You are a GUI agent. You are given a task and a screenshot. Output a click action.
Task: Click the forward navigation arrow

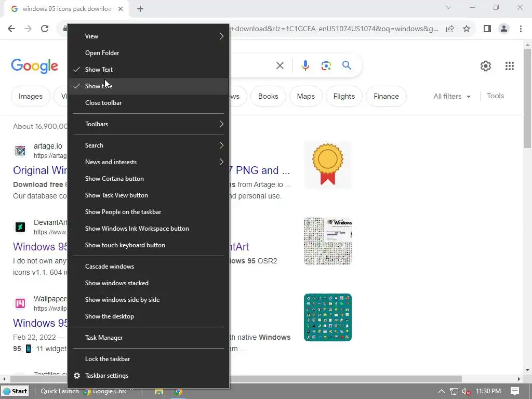(x=28, y=29)
